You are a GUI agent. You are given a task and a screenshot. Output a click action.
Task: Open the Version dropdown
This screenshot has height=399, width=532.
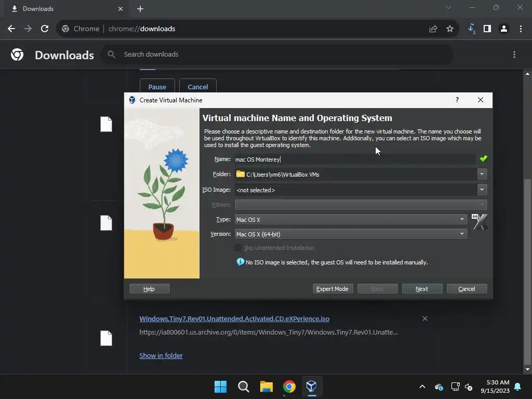tap(351, 234)
